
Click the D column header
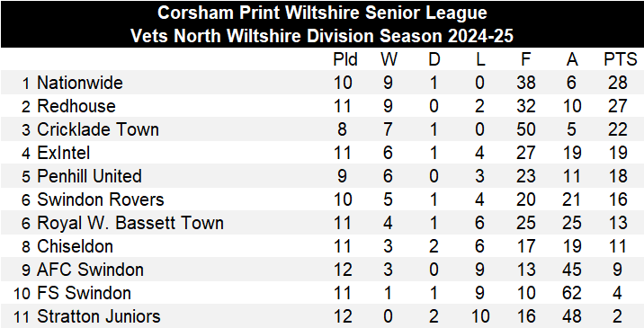click(x=434, y=60)
